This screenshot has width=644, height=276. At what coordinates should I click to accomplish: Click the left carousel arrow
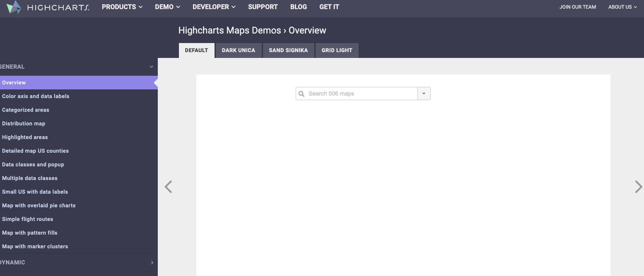click(168, 187)
